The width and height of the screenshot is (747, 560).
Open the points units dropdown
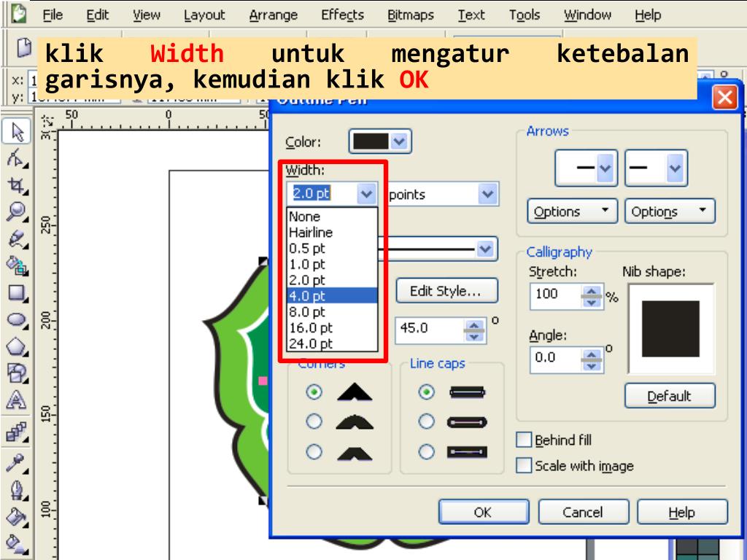coord(487,194)
